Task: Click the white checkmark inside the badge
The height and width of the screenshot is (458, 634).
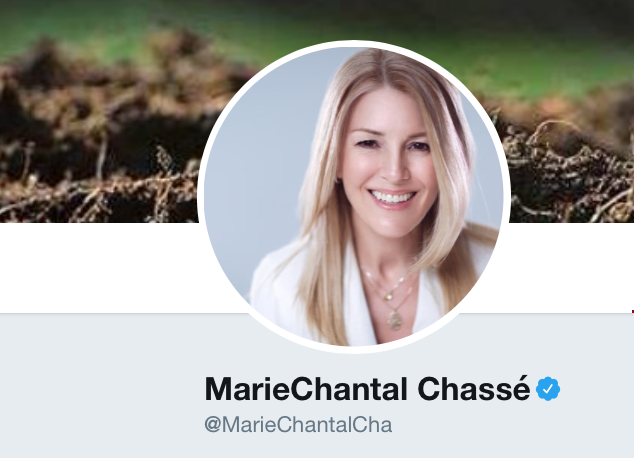Action: tap(548, 389)
